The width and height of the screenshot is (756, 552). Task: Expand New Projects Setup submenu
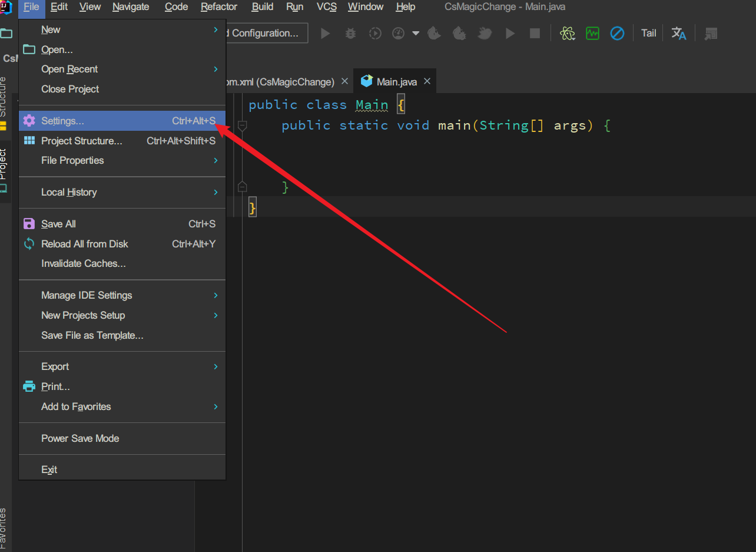coord(122,315)
